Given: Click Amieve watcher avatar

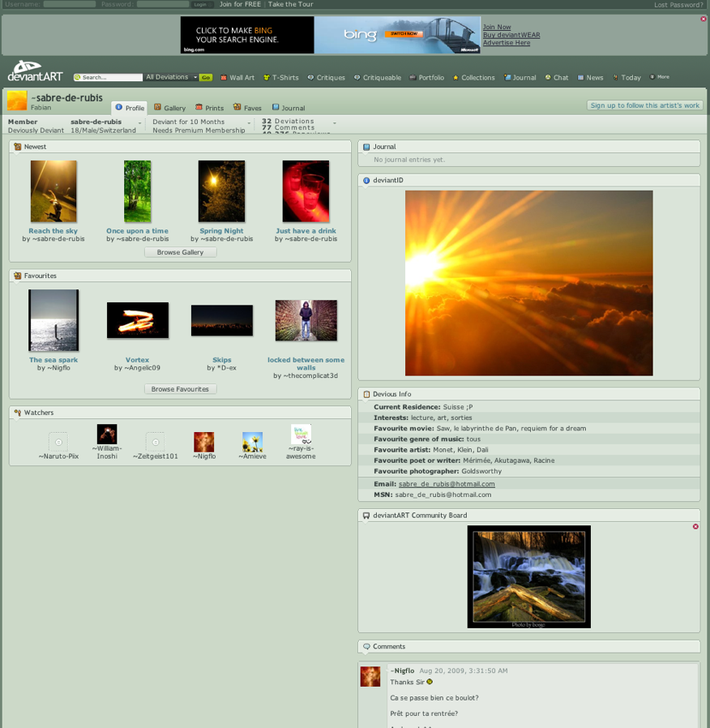Looking at the screenshot, I should point(252,442).
